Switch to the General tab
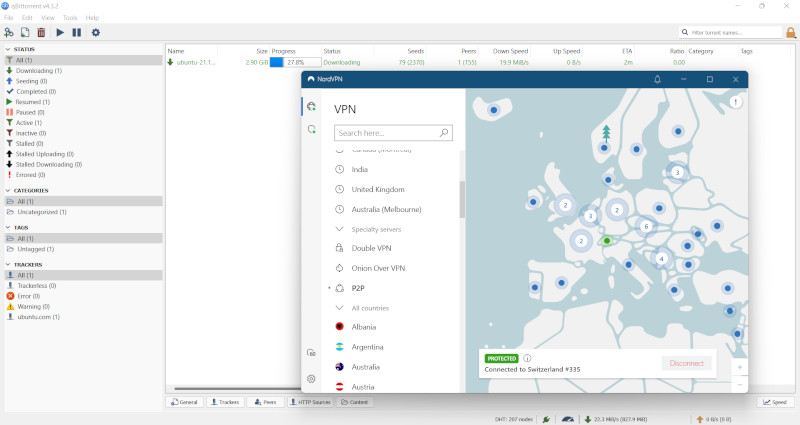 pos(184,402)
